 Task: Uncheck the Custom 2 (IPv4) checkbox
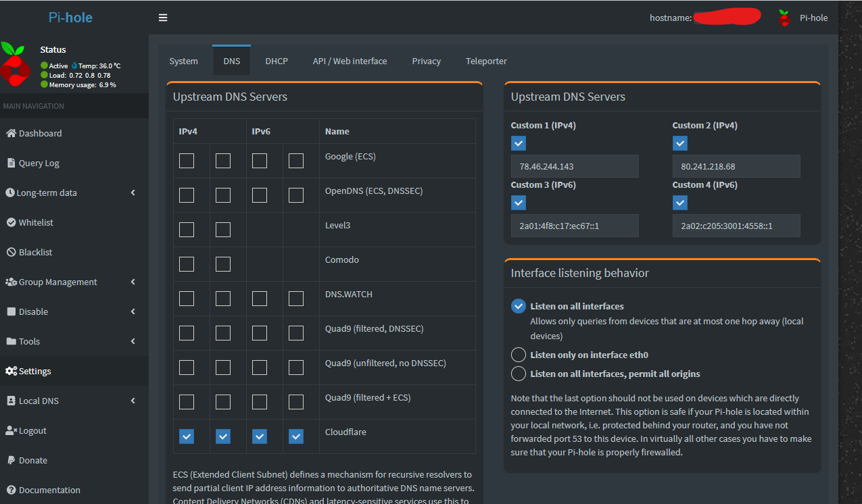[680, 143]
